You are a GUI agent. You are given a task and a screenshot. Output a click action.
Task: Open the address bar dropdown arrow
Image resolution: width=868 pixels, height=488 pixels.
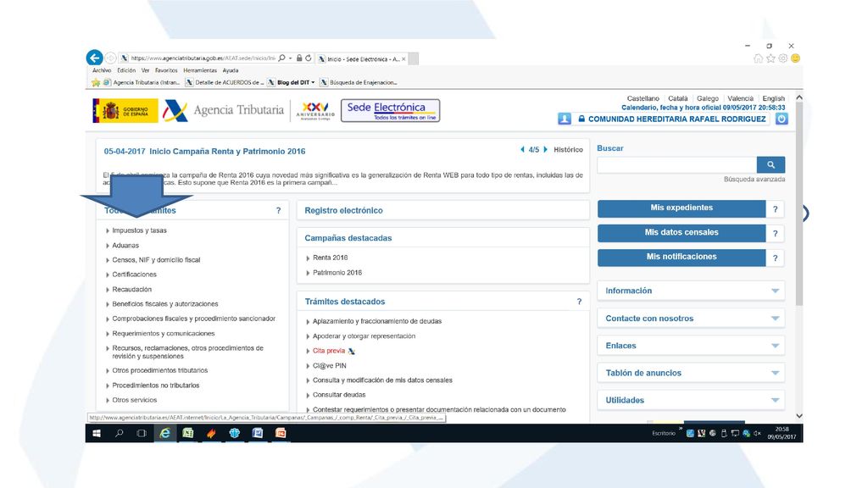point(290,58)
